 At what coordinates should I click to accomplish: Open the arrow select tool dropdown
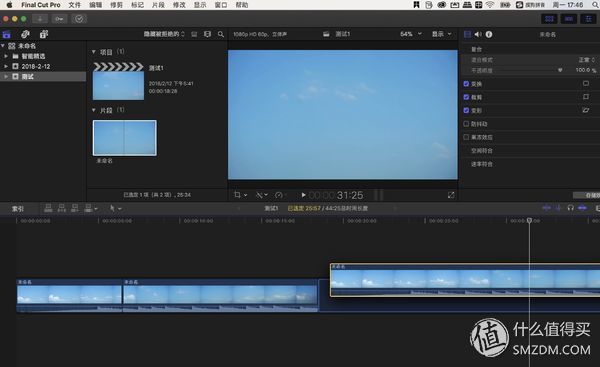115,208
